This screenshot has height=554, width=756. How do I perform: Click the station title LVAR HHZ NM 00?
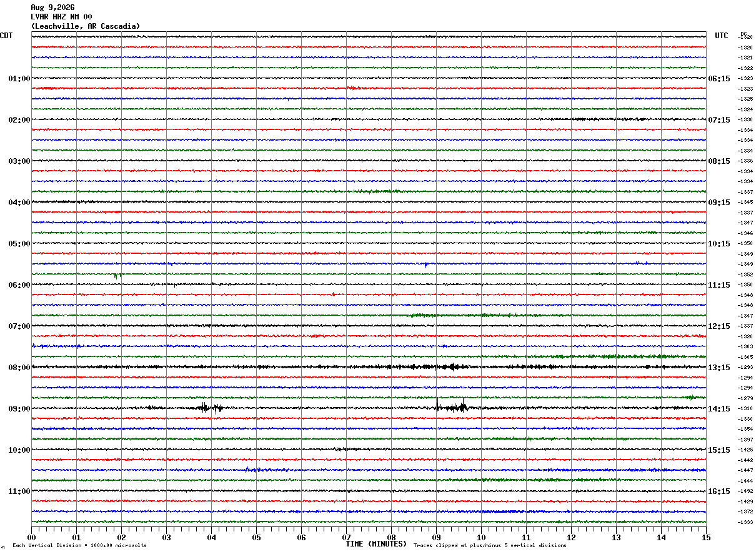[61, 17]
